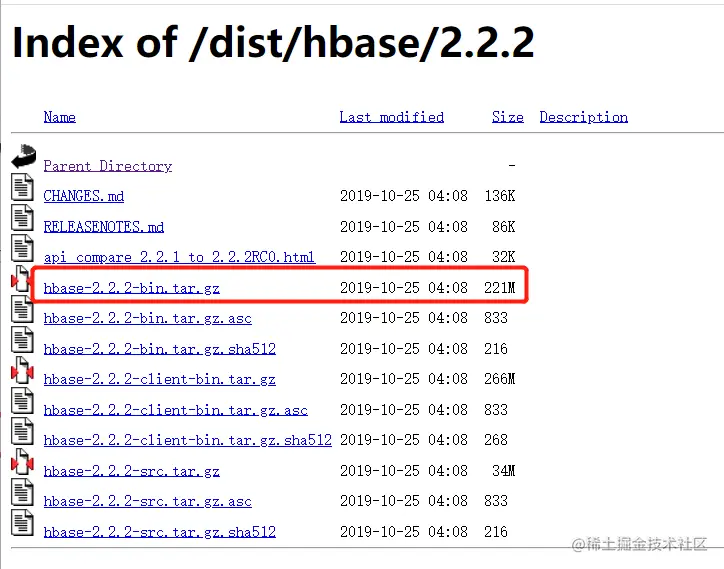Viewport: 724px width, 569px height.
Task: Open hbase-2.2.2-bin.tar.gz.sha512 checksum link
Action: (160, 349)
